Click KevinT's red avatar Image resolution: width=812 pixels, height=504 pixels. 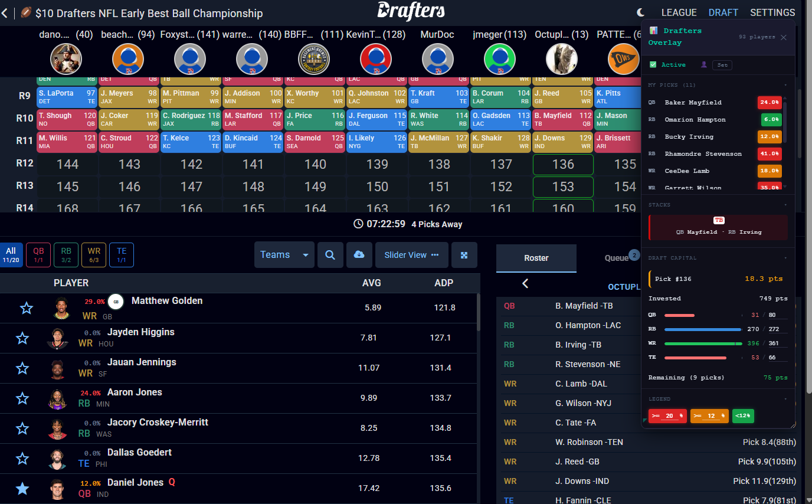coord(376,59)
